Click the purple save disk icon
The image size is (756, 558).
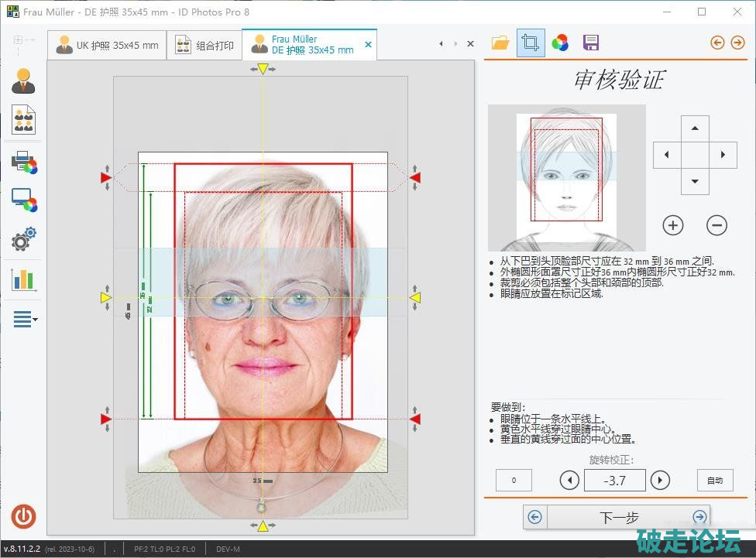point(591,43)
